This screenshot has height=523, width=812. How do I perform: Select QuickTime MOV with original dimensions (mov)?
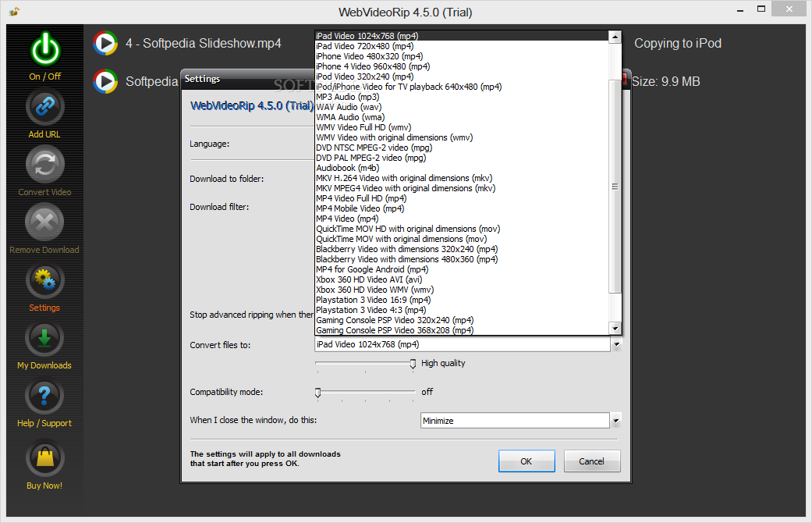pyautogui.click(x=462, y=239)
